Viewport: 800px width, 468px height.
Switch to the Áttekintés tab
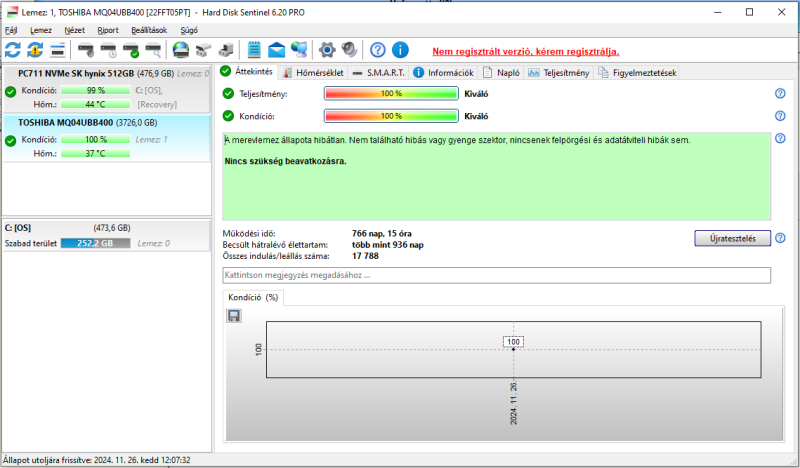(247, 71)
